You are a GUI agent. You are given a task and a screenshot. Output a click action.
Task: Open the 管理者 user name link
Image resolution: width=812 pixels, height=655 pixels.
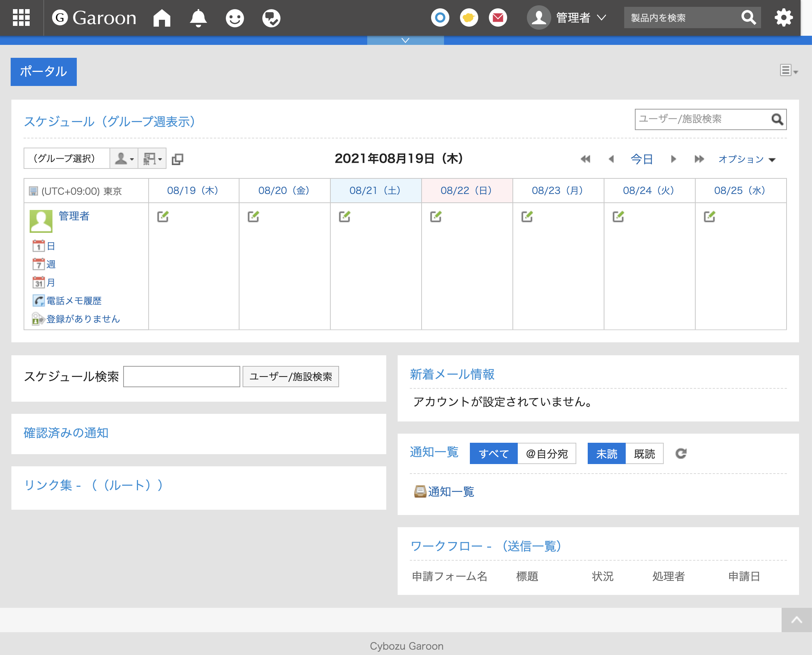[x=74, y=216]
